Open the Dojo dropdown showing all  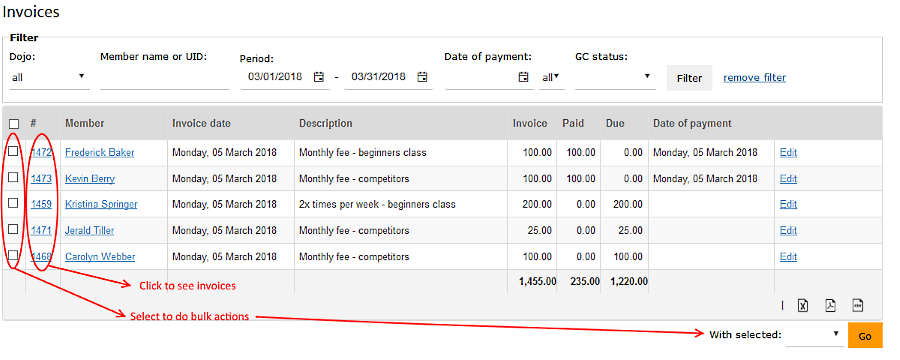(49, 77)
